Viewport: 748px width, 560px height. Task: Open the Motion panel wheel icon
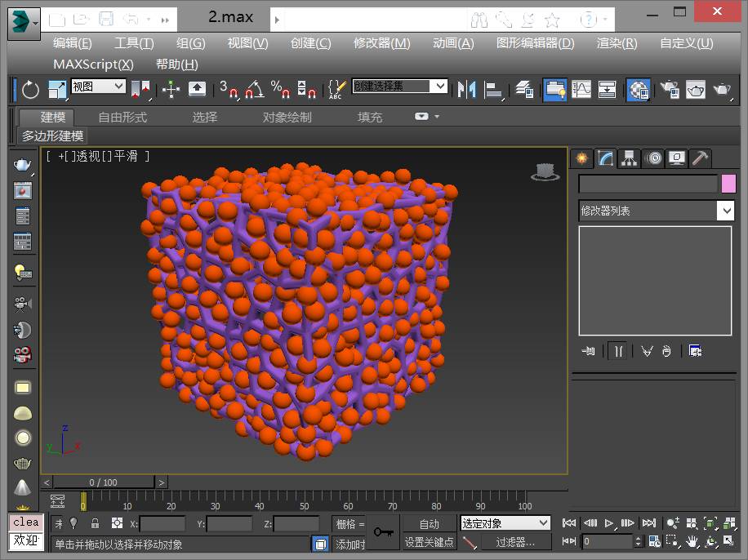[x=654, y=158]
